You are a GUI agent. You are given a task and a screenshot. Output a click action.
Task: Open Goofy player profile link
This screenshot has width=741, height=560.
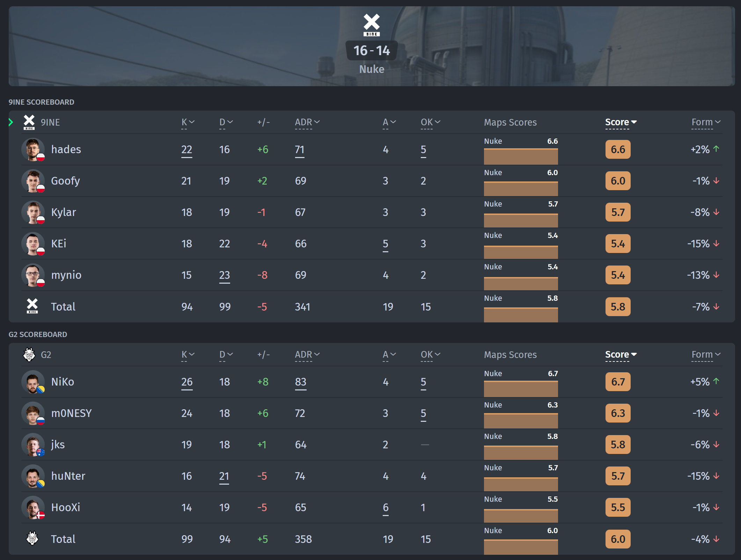(66, 181)
